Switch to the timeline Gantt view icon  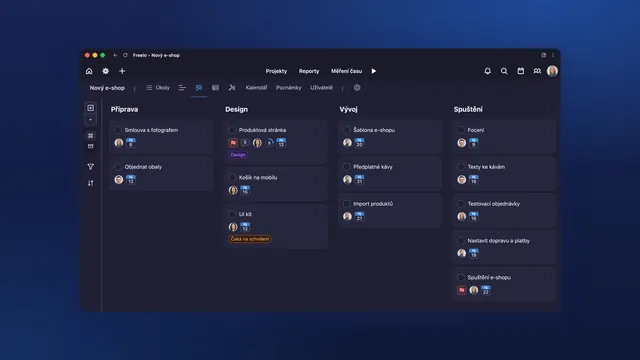182,88
